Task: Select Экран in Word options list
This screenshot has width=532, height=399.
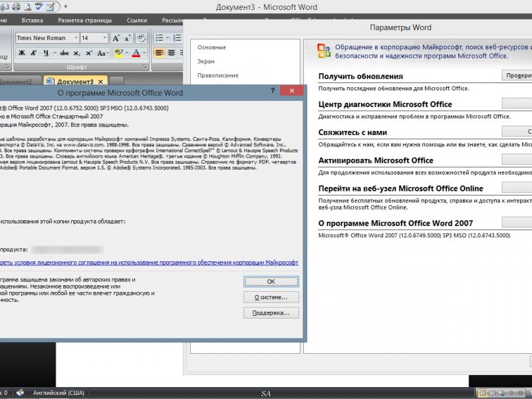Action: pyautogui.click(x=206, y=61)
